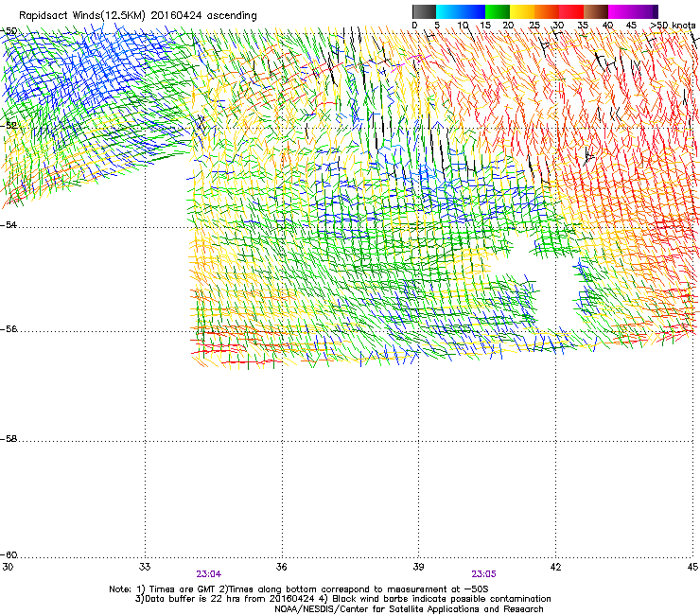Screen dimensions: 700x615
Task: Click the '>50 knots' legend label
Action: point(673,26)
